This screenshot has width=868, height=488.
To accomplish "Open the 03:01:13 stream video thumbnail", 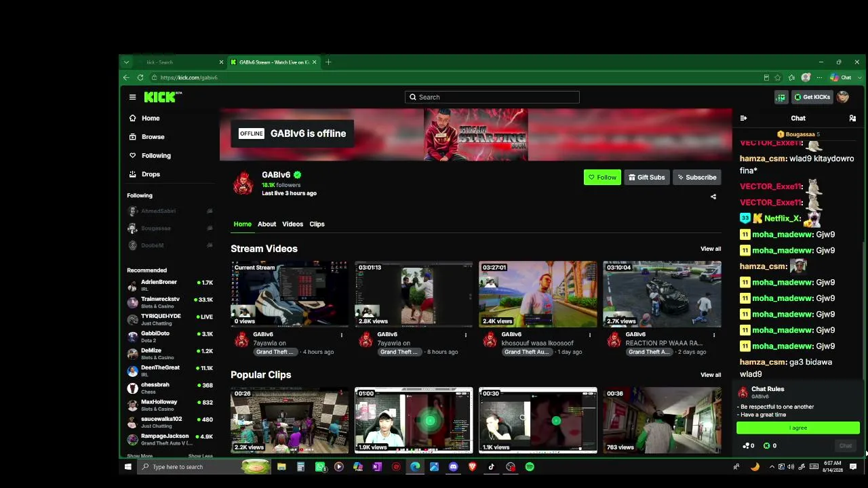I will pyautogui.click(x=414, y=293).
